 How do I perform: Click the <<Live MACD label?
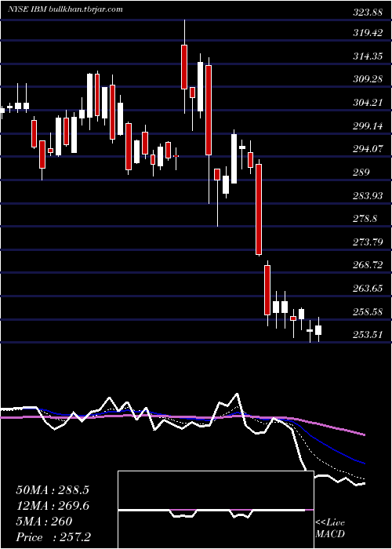click(x=330, y=529)
